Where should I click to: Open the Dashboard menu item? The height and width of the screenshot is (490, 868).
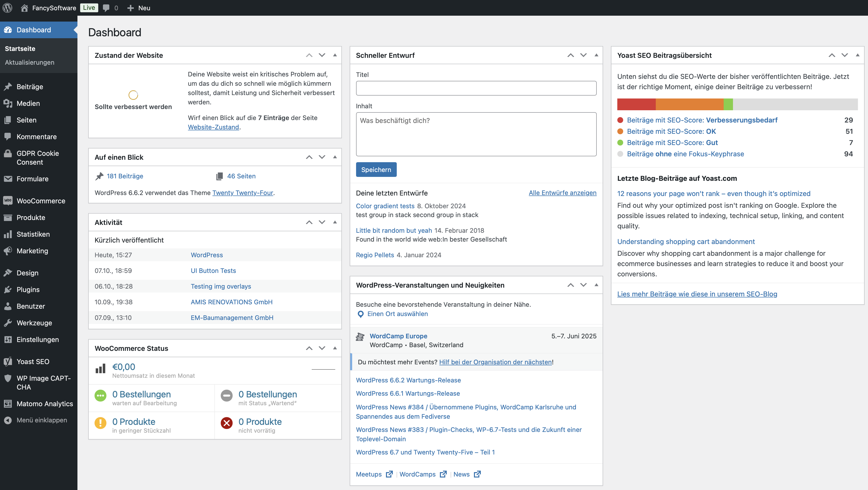[x=38, y=30]
